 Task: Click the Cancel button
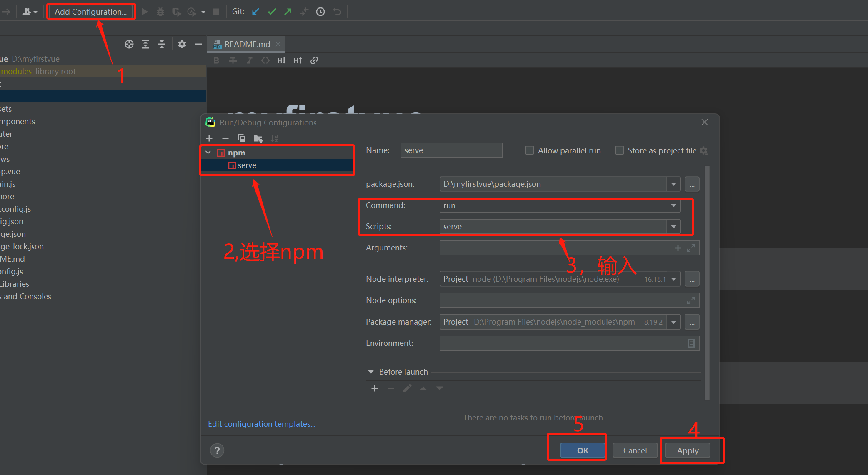tap(635, 450)
